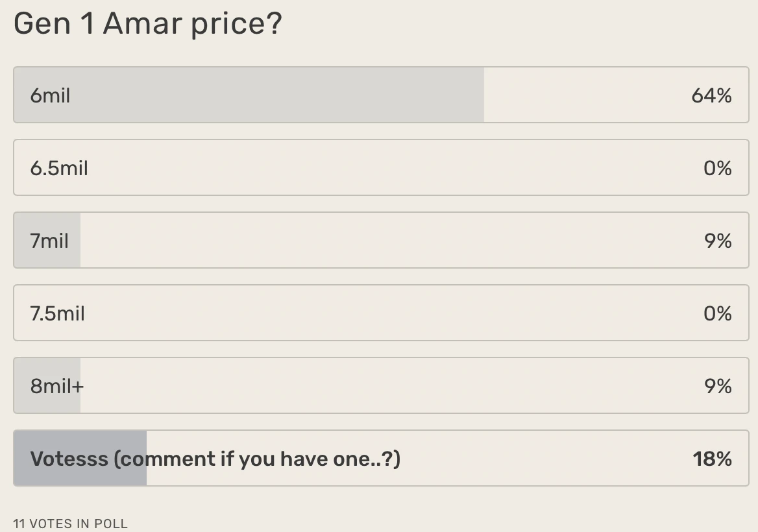This screenshot has height=532, width=758.
Task: Open the 11 VOTES IN POLL details
Action: point(70,524)
